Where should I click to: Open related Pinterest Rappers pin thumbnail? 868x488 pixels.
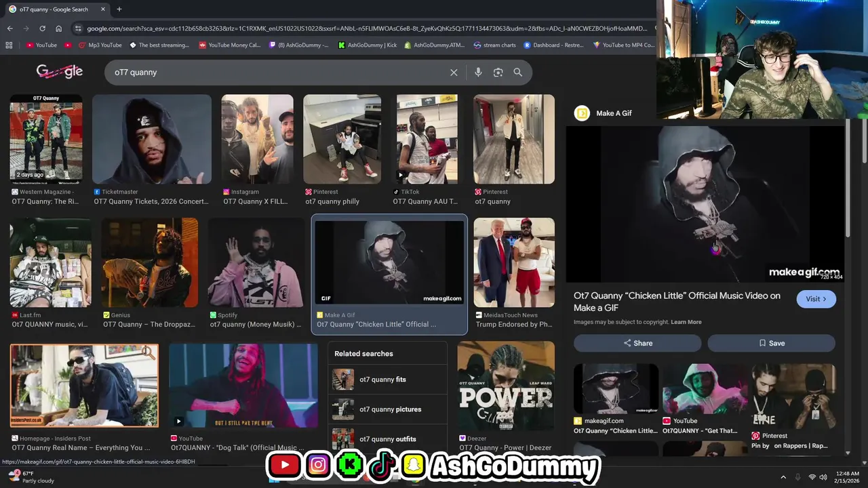[793, 396]
